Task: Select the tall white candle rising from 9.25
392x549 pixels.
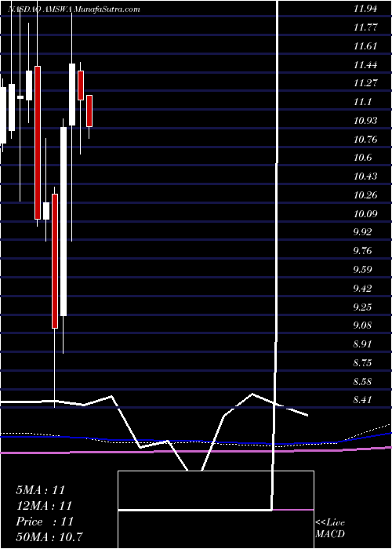Action: [64, 221]
